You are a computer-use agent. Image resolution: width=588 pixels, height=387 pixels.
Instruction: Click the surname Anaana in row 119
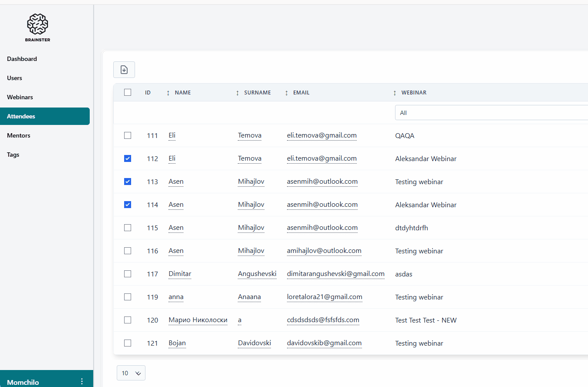point(249,297)
